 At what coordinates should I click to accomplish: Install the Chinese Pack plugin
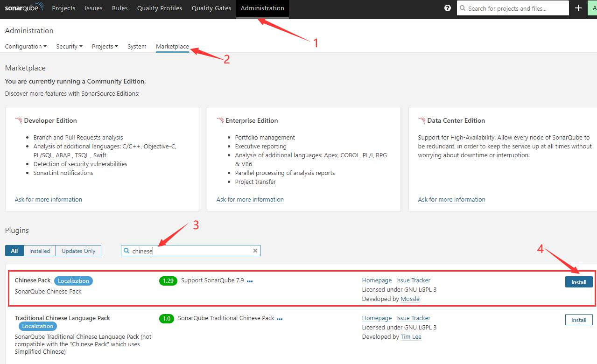pos(579,282)
